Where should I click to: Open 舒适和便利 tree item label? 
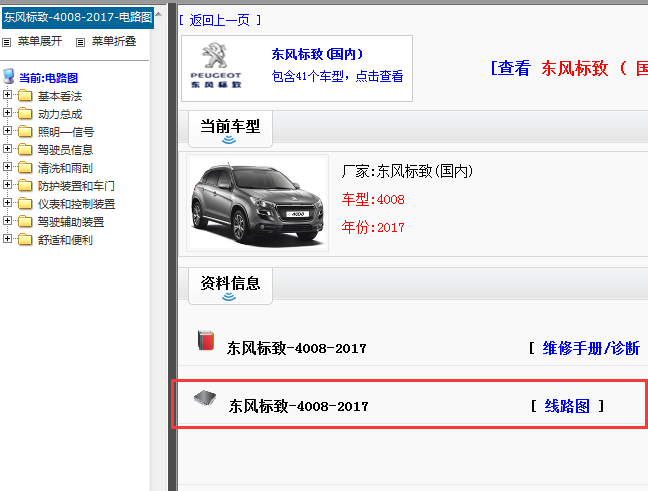point(65,240)
